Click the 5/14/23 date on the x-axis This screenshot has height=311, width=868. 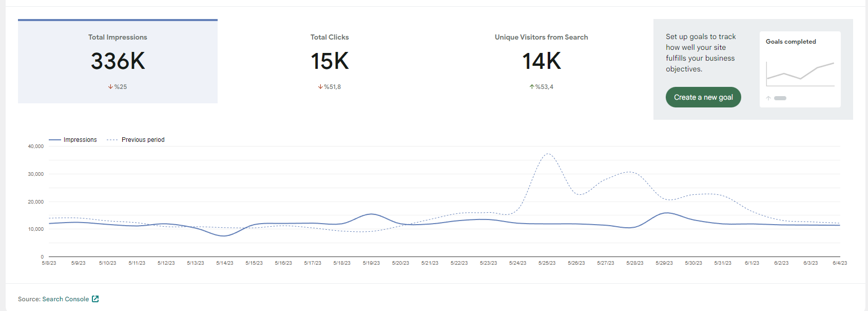coord(225,263)
